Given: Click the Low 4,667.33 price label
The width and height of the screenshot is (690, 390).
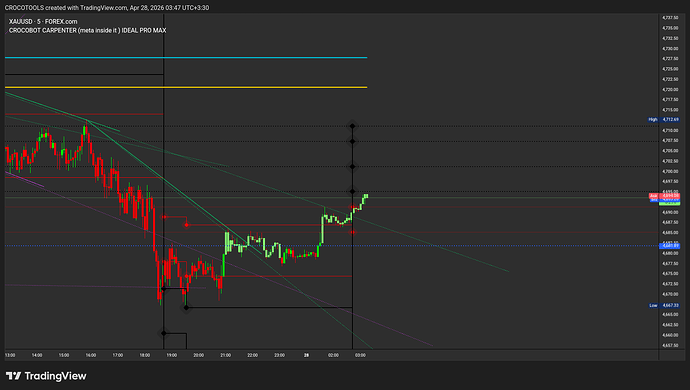Looking at the screenshot, I should [664, 305].
